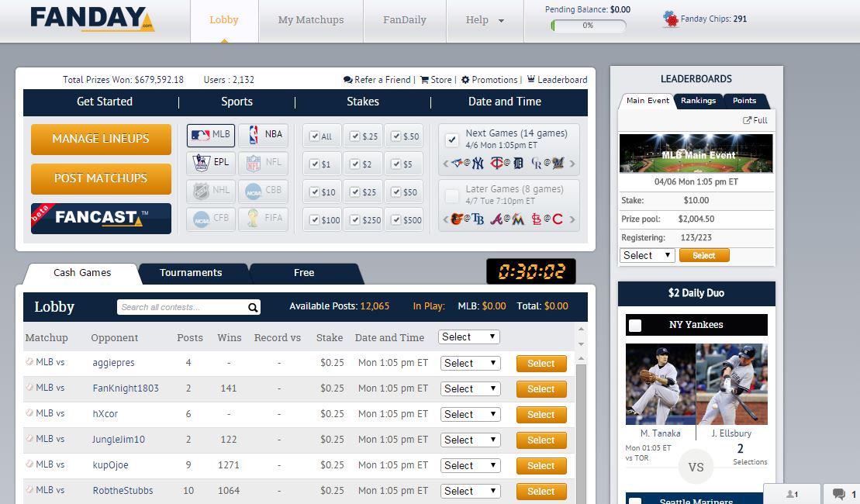Screen dimensions: 860x504
Task: Toggle the $100 stake checkbox
Action: [314, 219]
